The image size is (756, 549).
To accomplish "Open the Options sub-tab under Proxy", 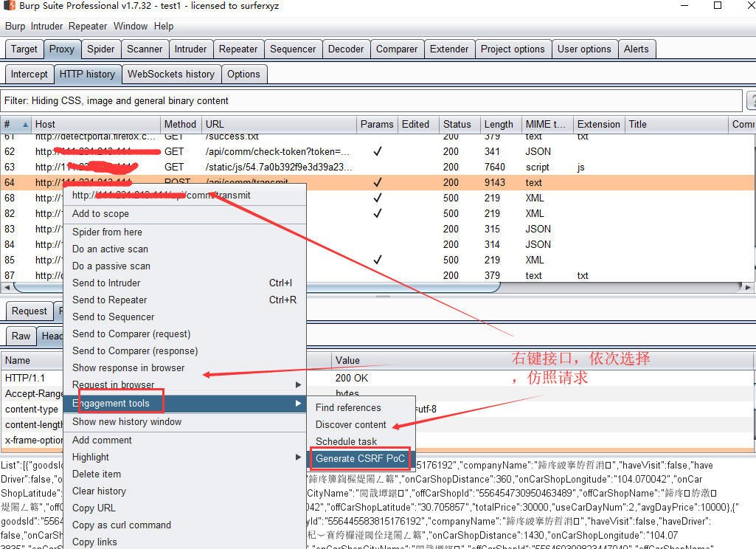I will coord(244,74).
